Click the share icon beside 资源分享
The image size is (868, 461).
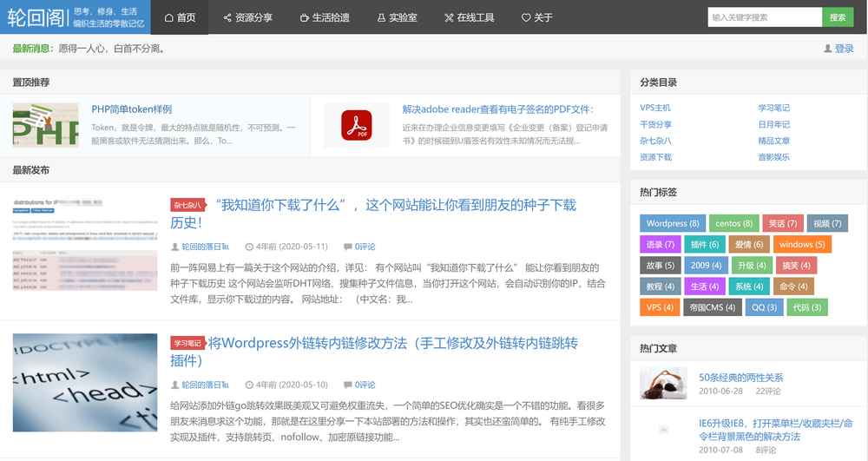[227, 17]
